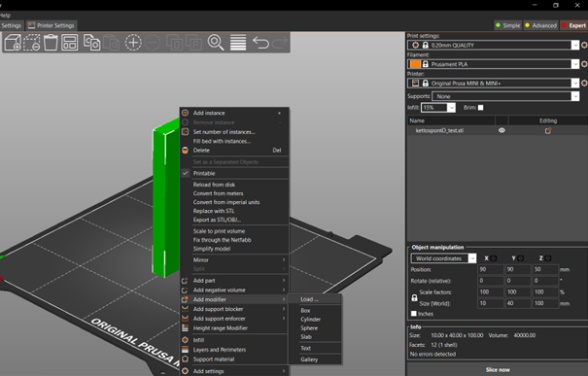Expand the Add support enforcer submenu
Image resolution: width=588 pixels, height=376 pixels.
234,319
